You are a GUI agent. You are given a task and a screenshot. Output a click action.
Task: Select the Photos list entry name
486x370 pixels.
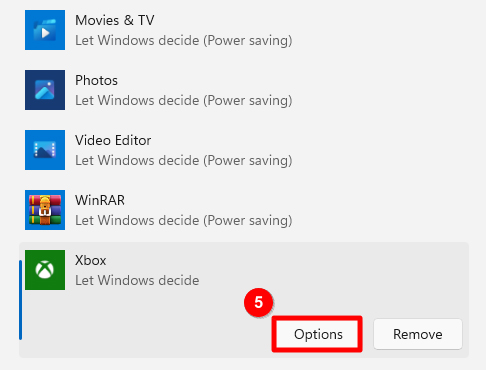click(96, 80)
